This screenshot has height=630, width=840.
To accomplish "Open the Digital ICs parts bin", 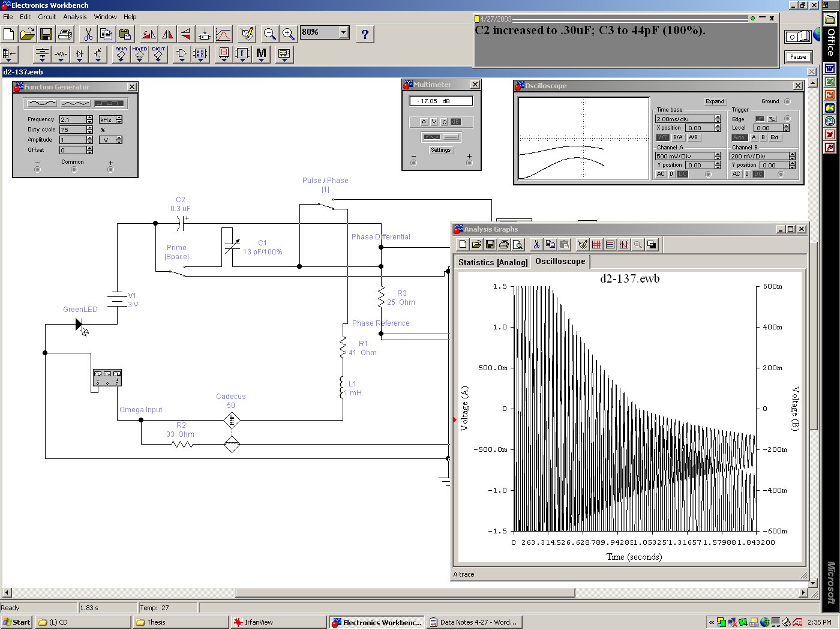I will click(x=158, y=55).
